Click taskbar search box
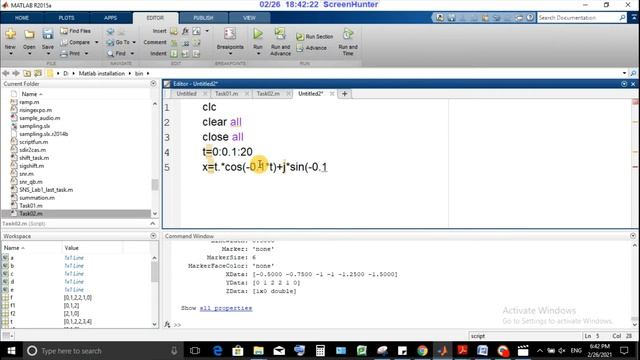 pos(102,351)
